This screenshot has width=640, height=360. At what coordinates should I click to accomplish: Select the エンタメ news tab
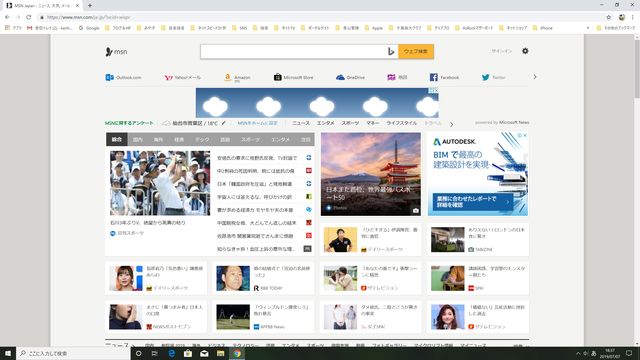click(x=281, y=140)
